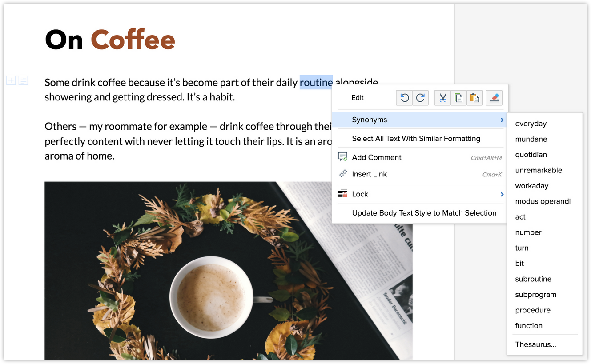
Task: Expand the Lock submenu arrow
Action: pos(502,194)
